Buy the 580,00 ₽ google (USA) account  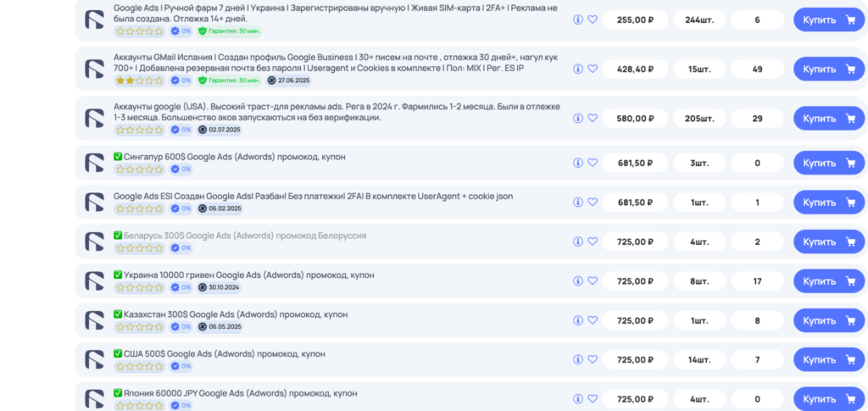point(829,119)
